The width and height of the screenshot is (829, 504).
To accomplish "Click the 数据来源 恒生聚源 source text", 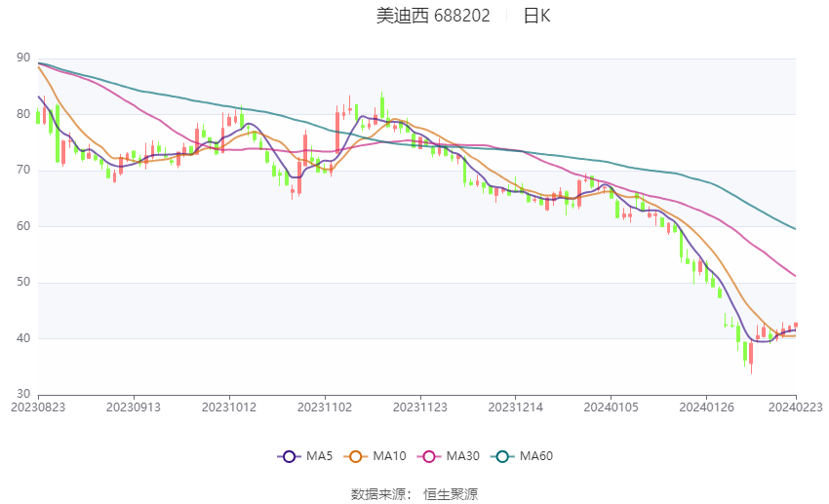I will (x=414, y=494).
